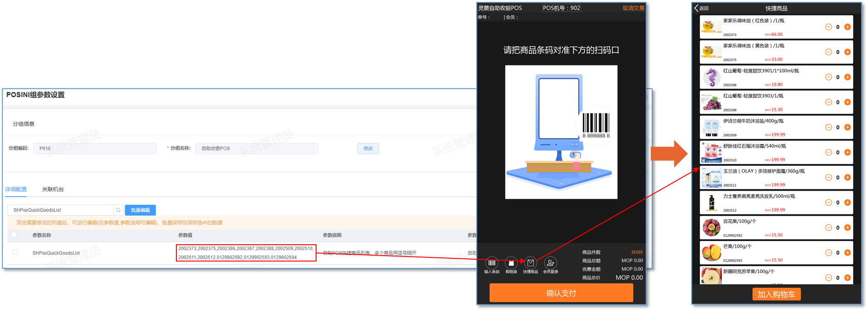
Task: Click the SHPosQuickGoodsList parameter name cell
Action: click(56, 253)
